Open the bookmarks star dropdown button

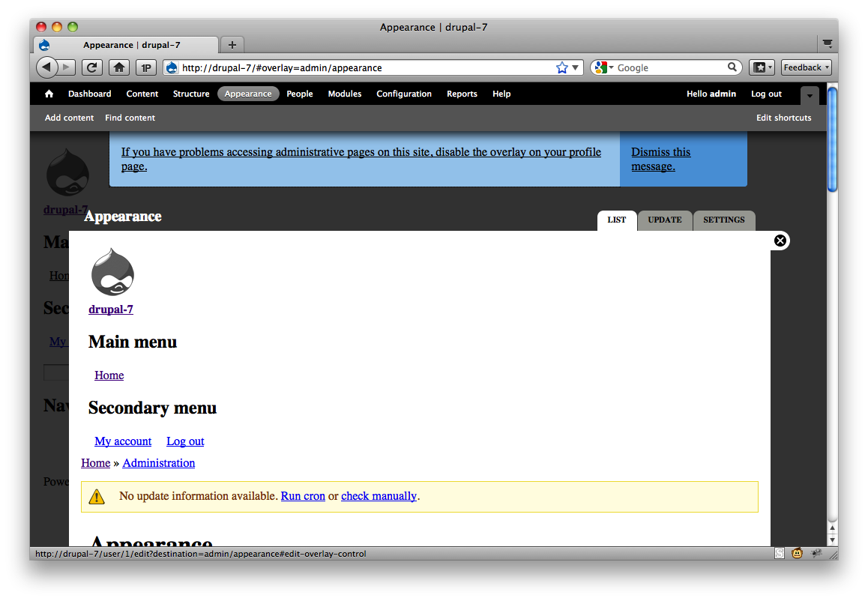762,67
